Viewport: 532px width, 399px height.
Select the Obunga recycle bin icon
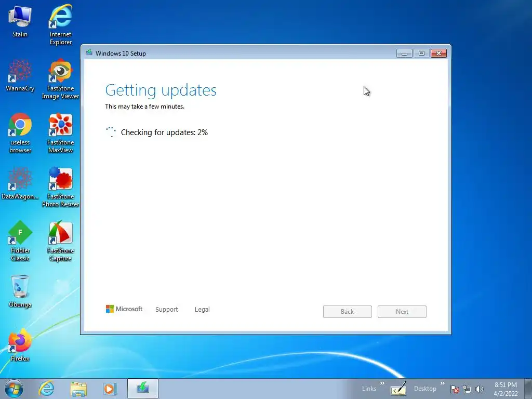click(20, 291)
